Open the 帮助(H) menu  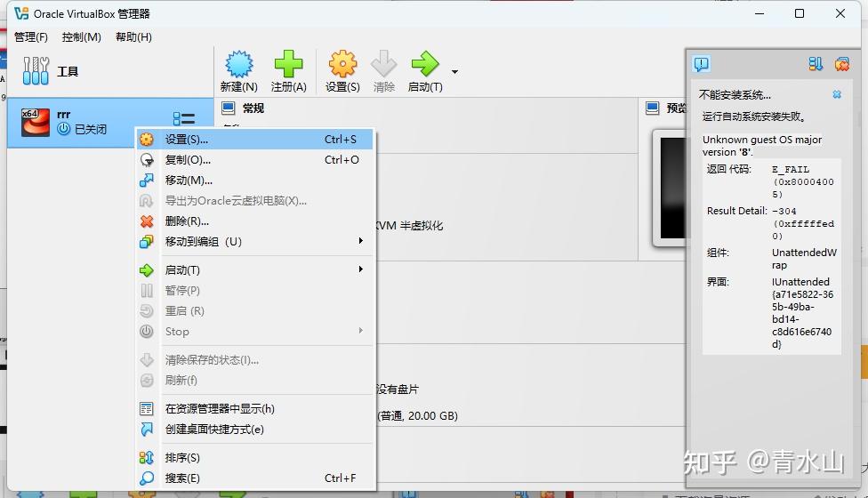click(x=133, y=37)
